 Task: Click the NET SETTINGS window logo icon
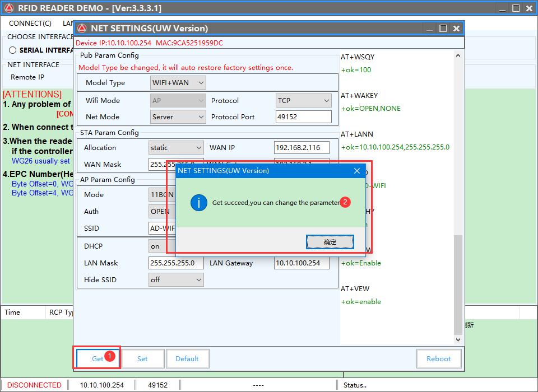[82, 28]
